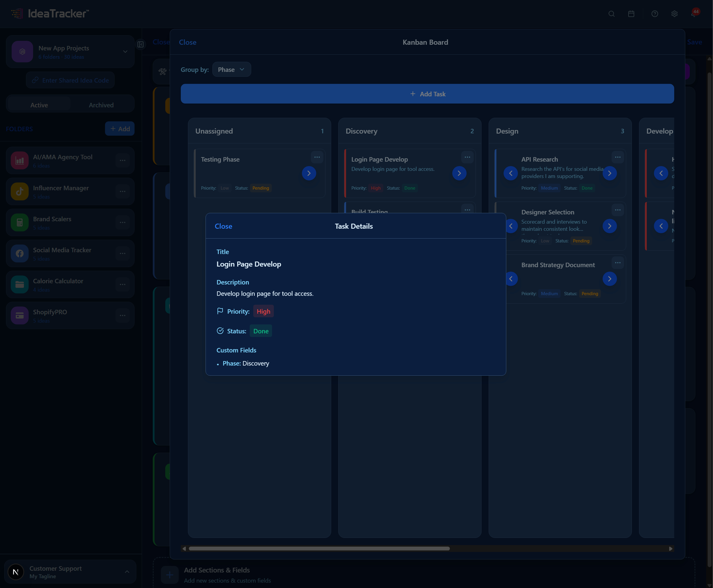
Task: Close the Task Details dialog
Action: (223, 226)
